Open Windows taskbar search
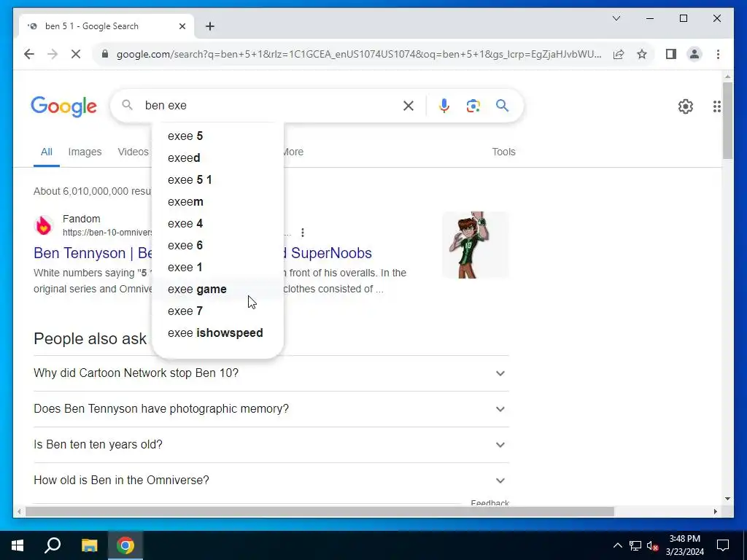Image resolution: width=747 pixels, height=560 pixels. click(53, 545)
